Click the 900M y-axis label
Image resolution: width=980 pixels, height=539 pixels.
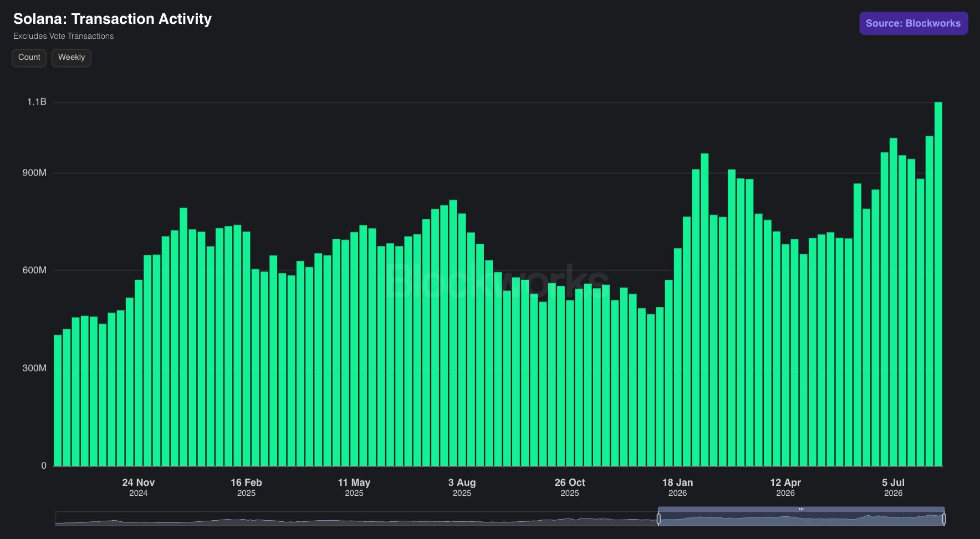click(x=34, y=173)
